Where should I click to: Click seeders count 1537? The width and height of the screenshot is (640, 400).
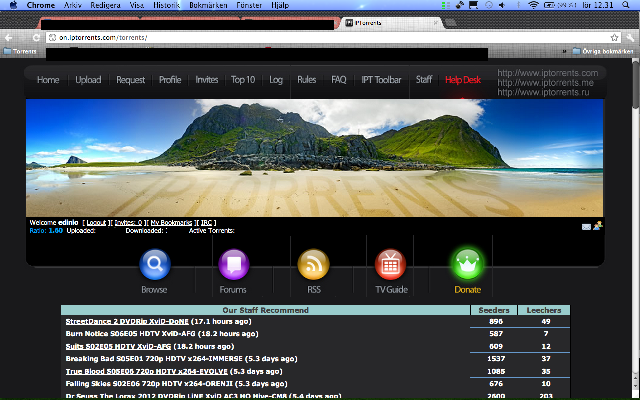[496, 359]
